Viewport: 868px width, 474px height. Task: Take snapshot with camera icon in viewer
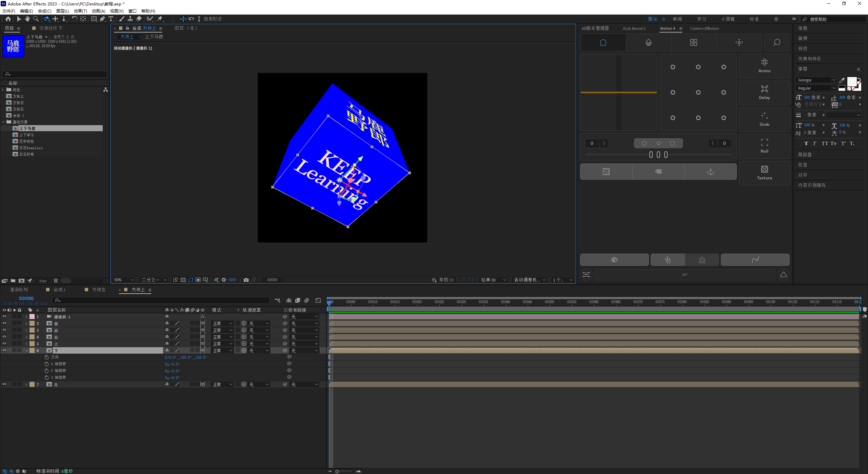[246, 280]
